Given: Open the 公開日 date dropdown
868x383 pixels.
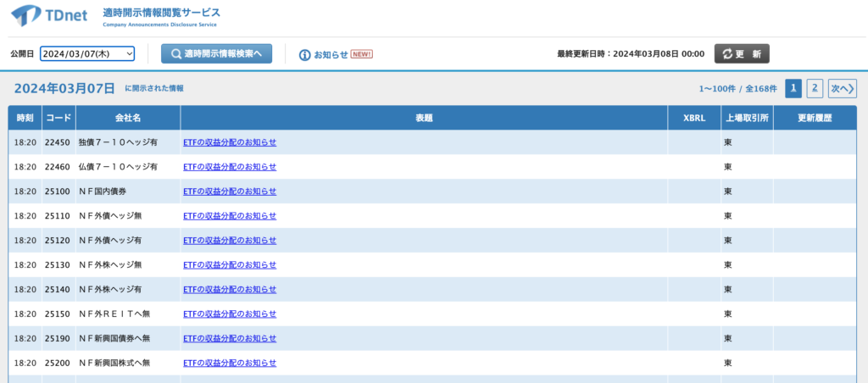Looking at the screenshot, I should tap(87, 53).
